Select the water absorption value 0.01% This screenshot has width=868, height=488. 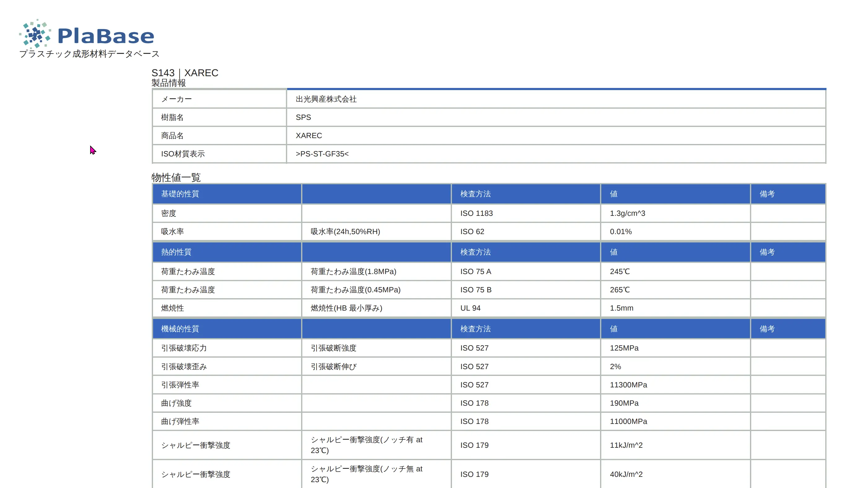(621, 231)
